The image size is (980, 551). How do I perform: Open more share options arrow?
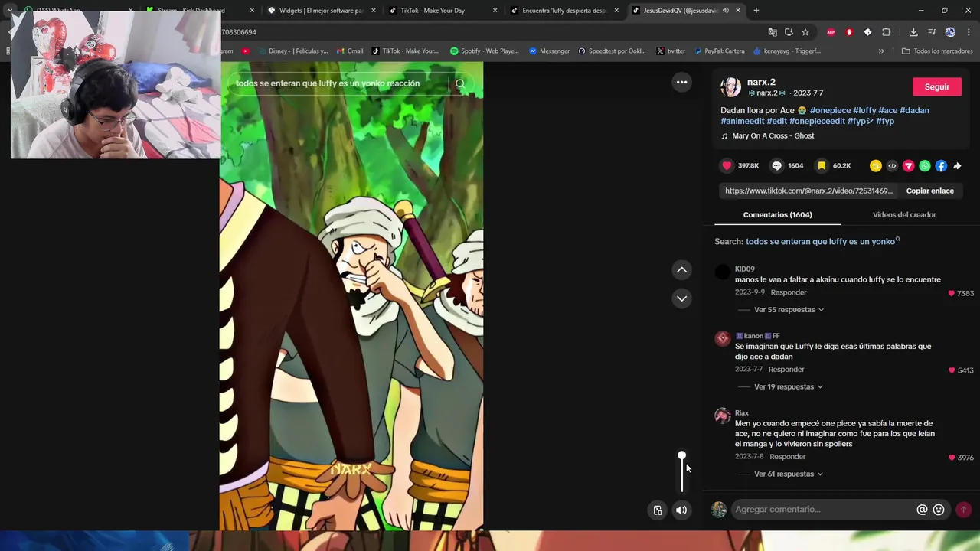pyautogui.click(x=957, y=166)
